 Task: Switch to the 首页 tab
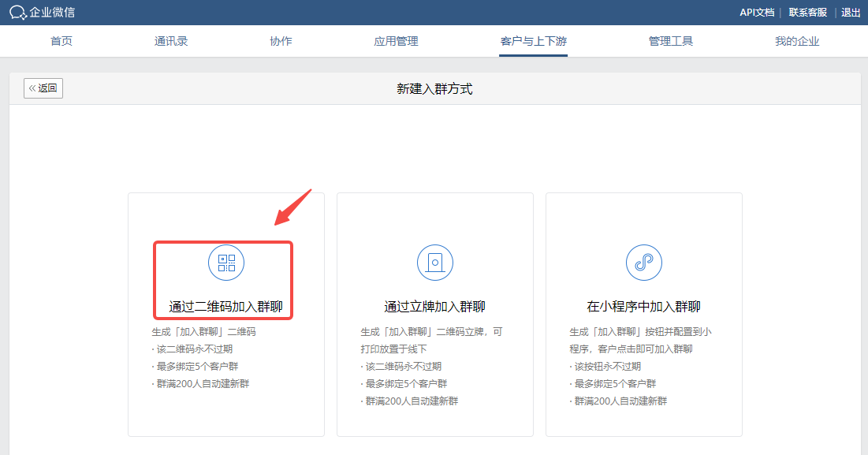coord(61,41)
